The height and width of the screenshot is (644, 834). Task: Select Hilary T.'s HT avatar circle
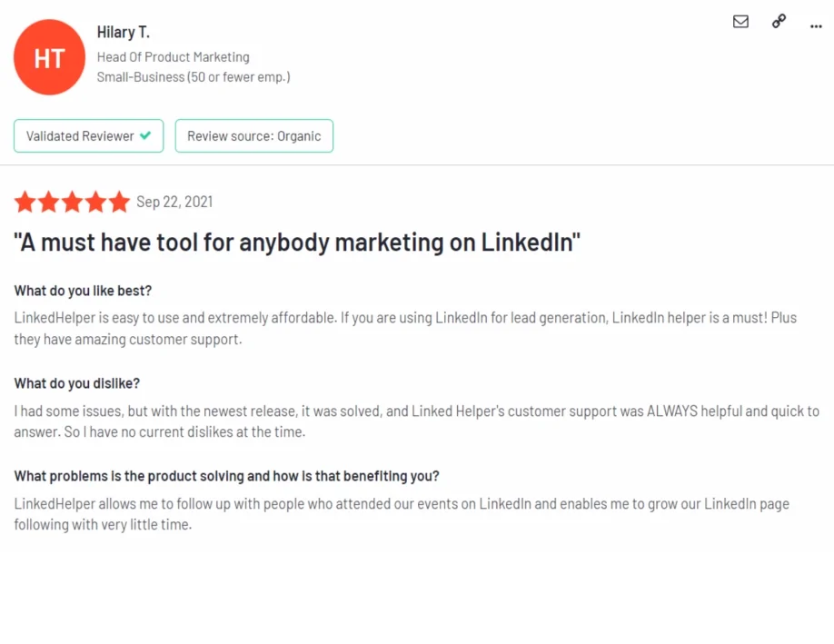49,57
